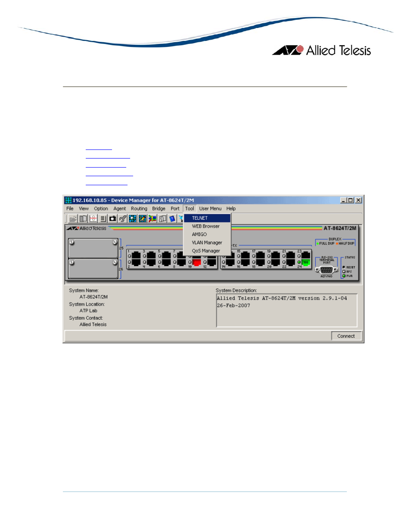Screen dimensions: 411x532
Task: Click the RPS status LED
Action: (x=344, y=271)
